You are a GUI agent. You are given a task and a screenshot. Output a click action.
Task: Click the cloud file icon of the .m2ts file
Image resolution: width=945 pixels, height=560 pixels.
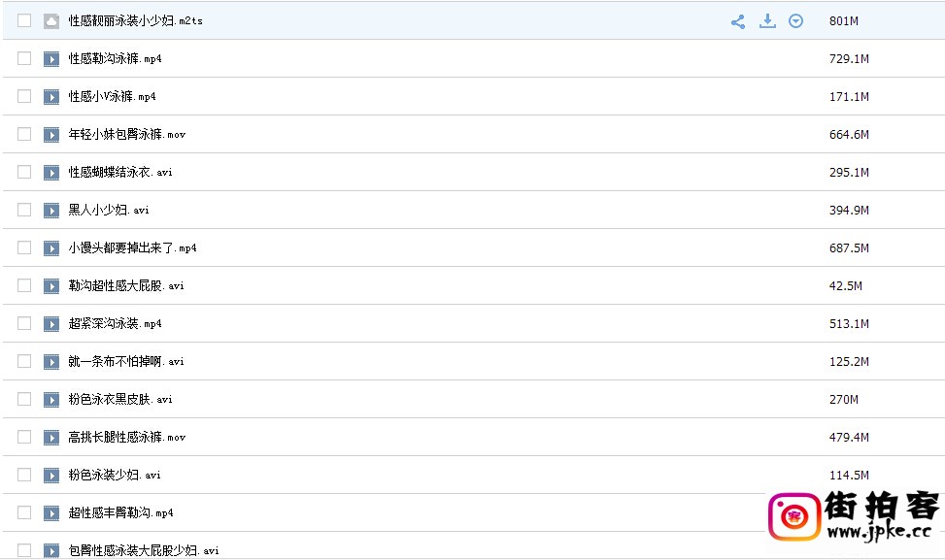click(51, 21)
